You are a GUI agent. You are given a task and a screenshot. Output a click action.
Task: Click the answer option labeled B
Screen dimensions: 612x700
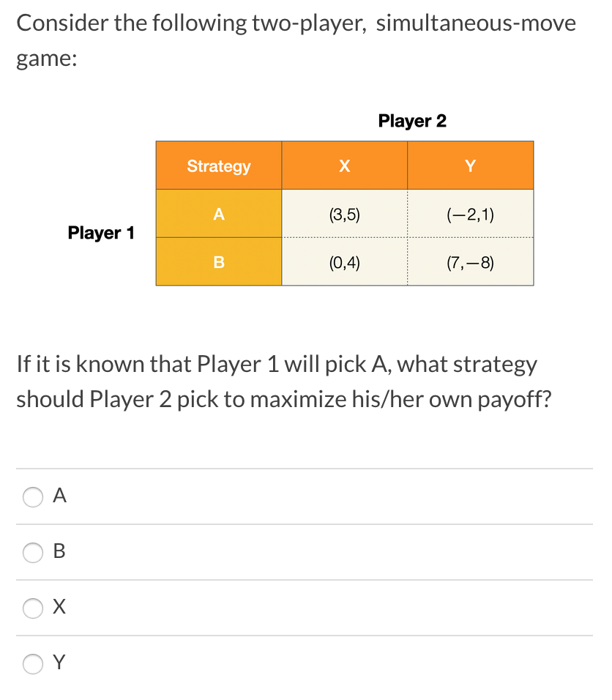click(x=59, y=552)
